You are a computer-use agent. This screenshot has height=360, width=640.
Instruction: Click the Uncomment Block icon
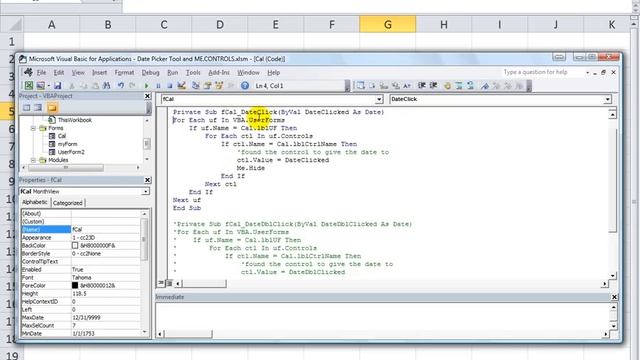[x=471, y=85]
